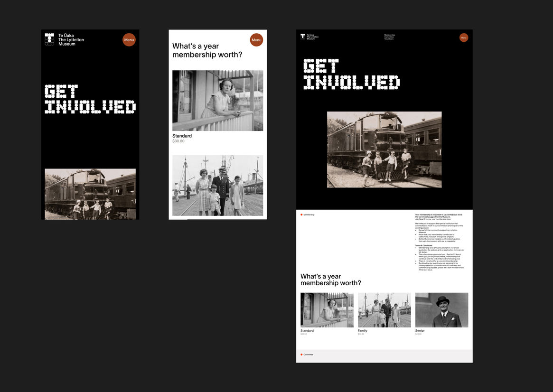Click the museum logo icon in the desktop mockup
553x392 pixels.
coord(303,37)
